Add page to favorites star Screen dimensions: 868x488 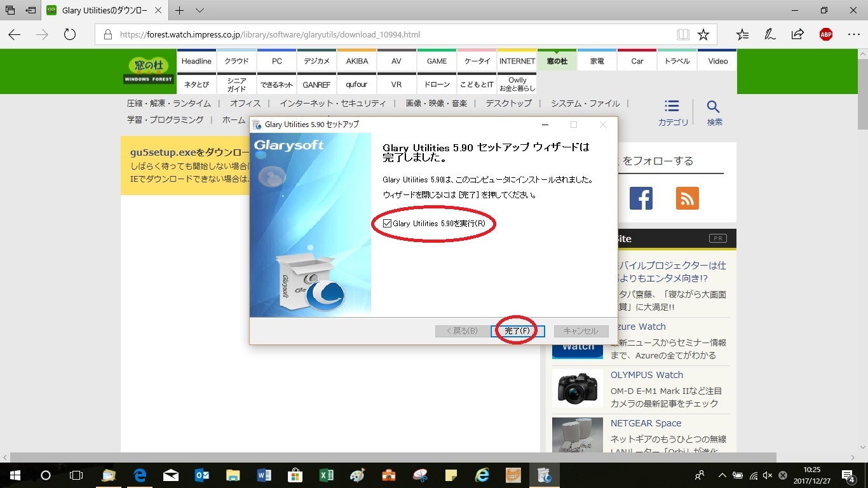tap(703, 34)
